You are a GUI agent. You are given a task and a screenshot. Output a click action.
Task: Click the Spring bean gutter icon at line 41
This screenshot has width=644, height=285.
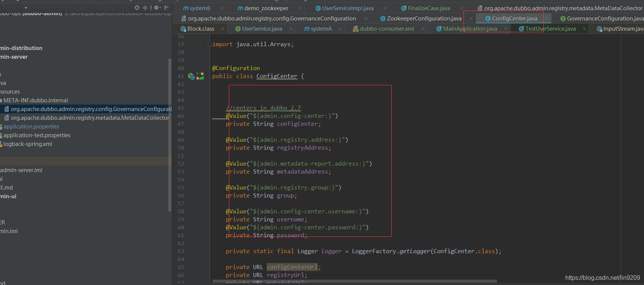click(191, 77)
